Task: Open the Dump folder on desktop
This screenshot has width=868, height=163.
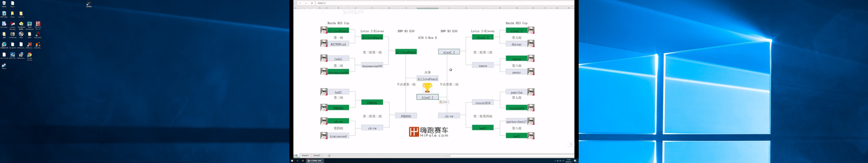Action: (x=12, y=14)
